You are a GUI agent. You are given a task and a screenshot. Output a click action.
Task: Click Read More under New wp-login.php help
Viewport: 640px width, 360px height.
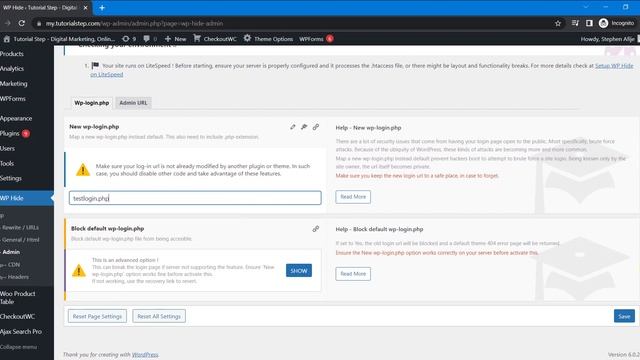click(x=353, y=197)
